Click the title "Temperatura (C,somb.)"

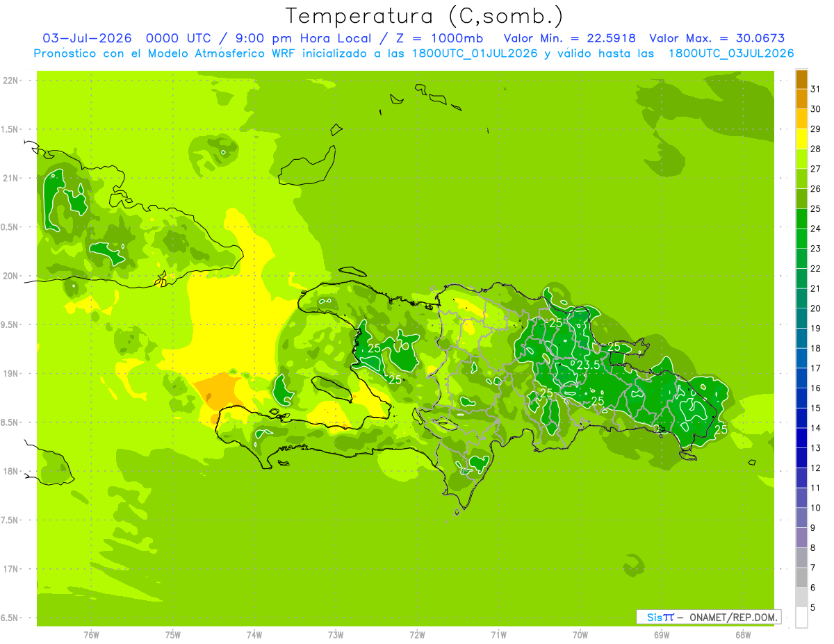tap(425, 15)
